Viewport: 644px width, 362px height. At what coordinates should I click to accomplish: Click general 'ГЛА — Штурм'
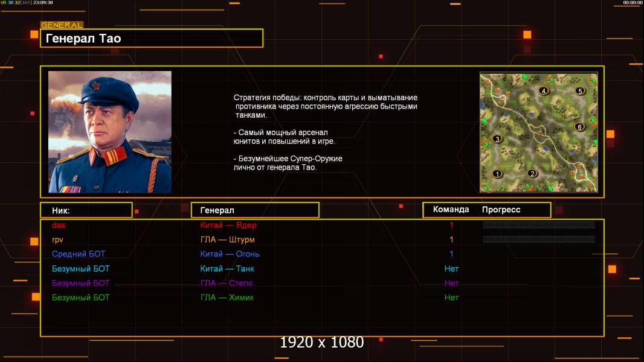pos(228,240)
